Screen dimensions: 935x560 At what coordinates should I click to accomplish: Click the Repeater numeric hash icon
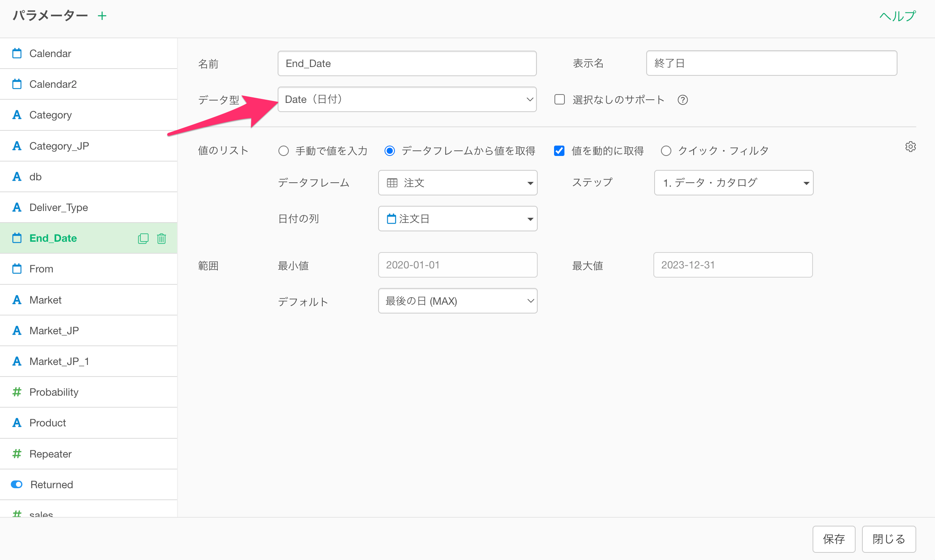(17, 454)
